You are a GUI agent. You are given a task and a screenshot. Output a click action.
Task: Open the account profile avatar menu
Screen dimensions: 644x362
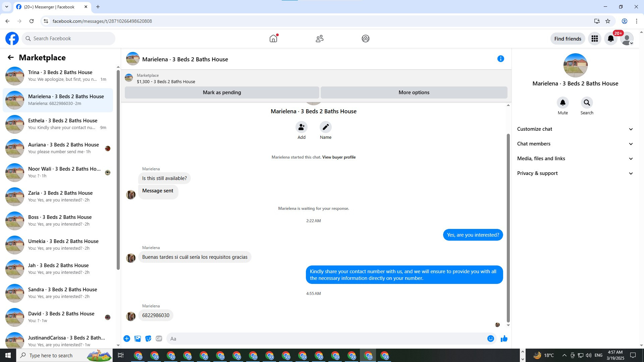(627, 39)
